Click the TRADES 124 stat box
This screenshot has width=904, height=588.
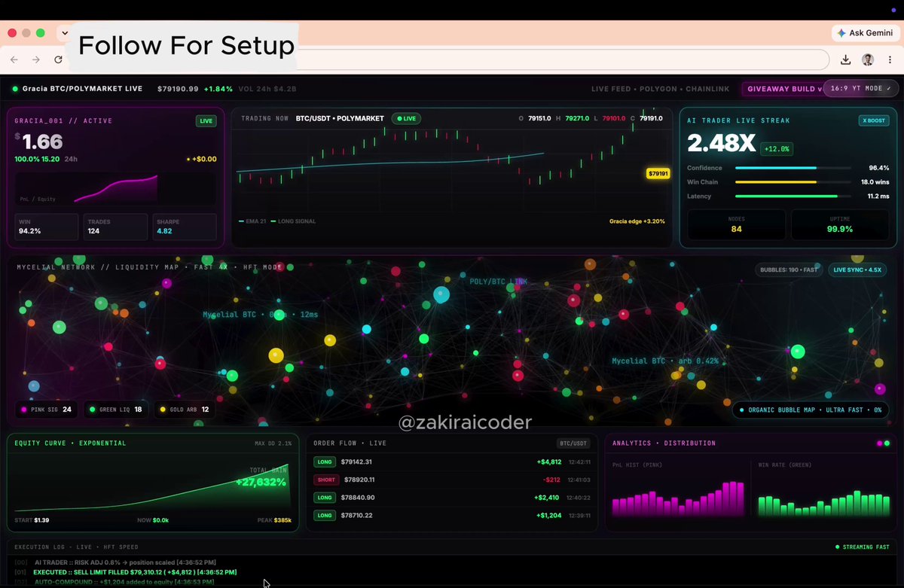[115, 227]
